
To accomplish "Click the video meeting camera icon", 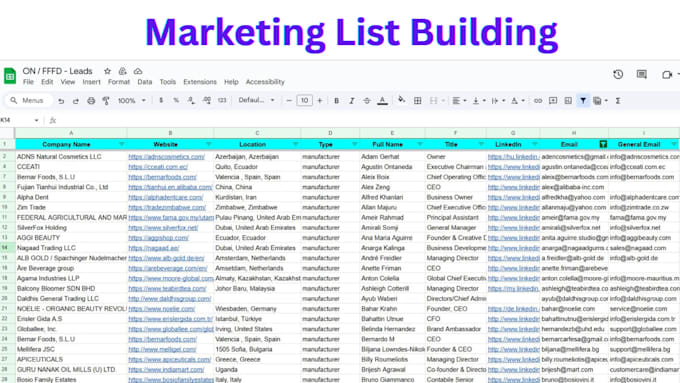I will [x=667, y=75].
